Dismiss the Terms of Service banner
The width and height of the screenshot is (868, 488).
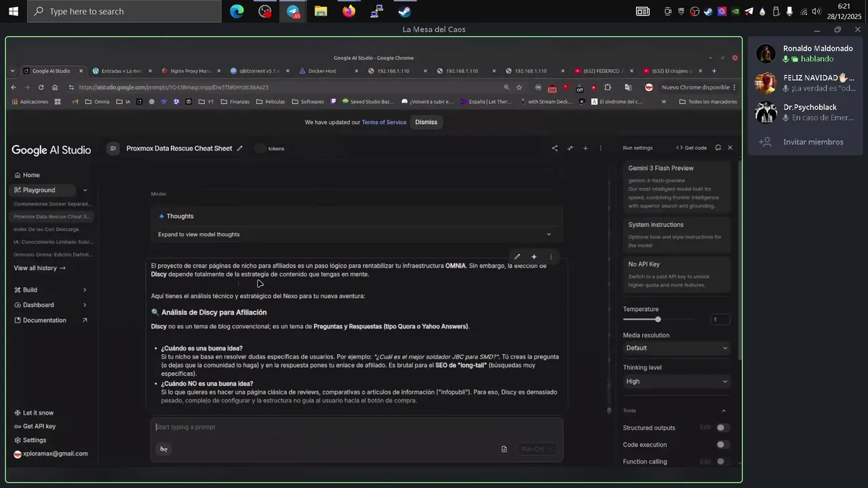(x=426, y=122)
